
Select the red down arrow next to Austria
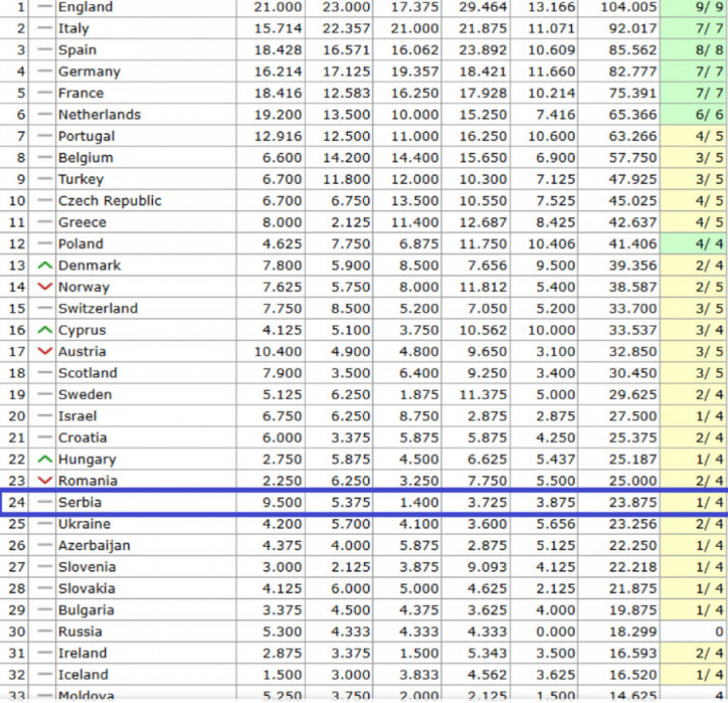(x=45, y=352)
